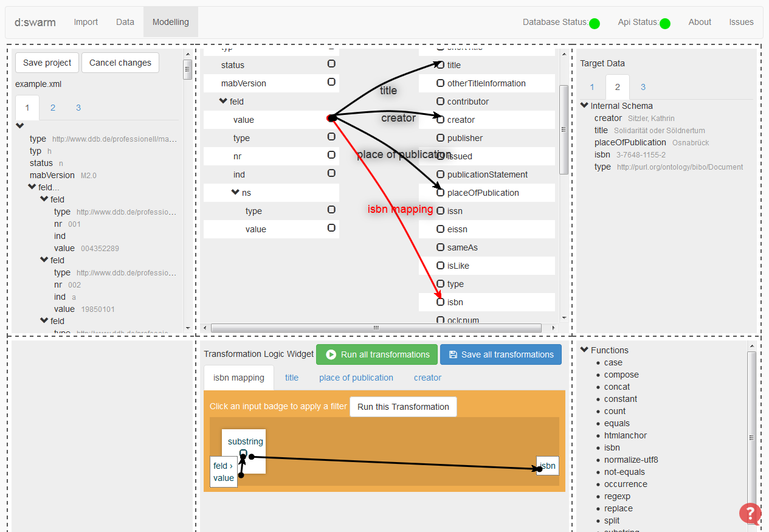Image resolution: width=769 pixels, height=532 pixels.
Task: Click the green Database Status indicator
Action: [594, 24]
